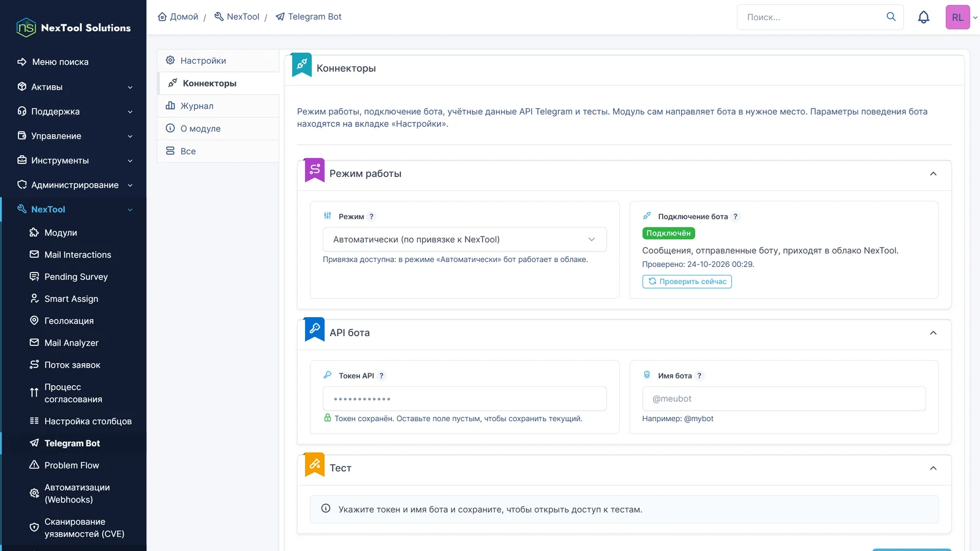Screen dimensions: 980x551
Task: Click Проверить сейчас button
Action: point(687,282)
